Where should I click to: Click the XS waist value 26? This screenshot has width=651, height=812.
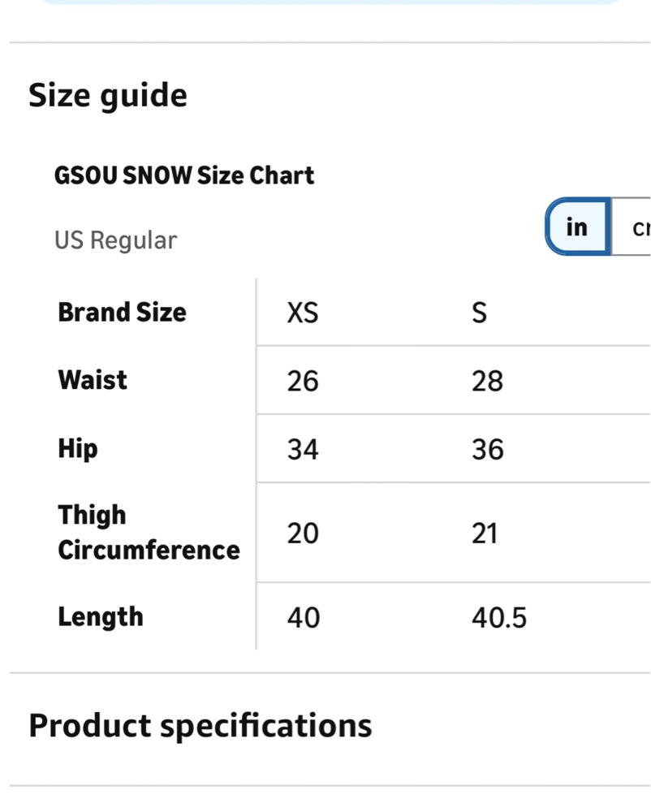point(303,381)
